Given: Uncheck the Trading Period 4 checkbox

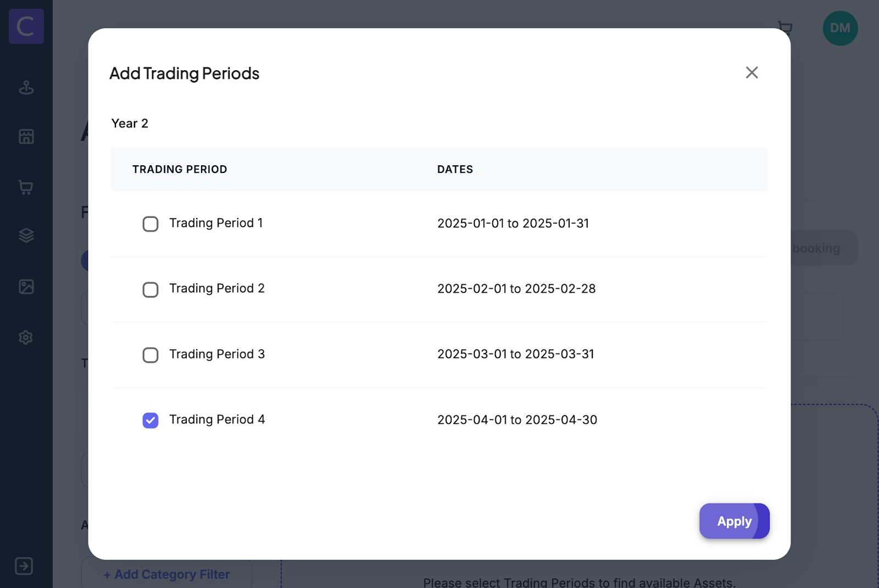Looking at the screenshot, I should tap(151, 420).
